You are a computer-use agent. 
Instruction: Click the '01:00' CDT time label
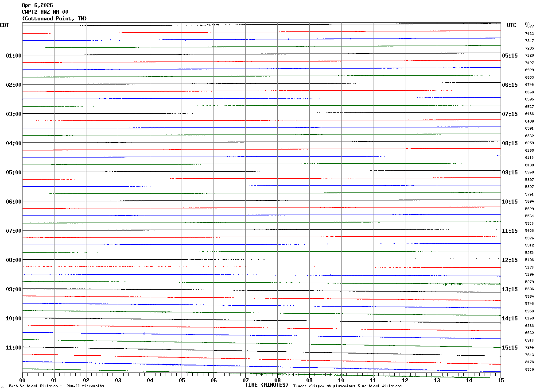14,56
